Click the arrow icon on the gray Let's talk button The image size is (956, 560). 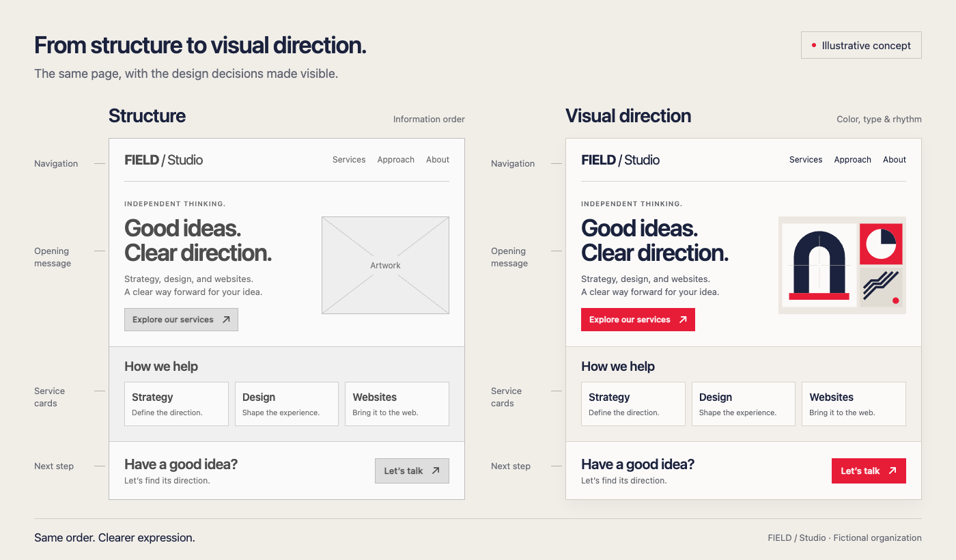[436, 471]
